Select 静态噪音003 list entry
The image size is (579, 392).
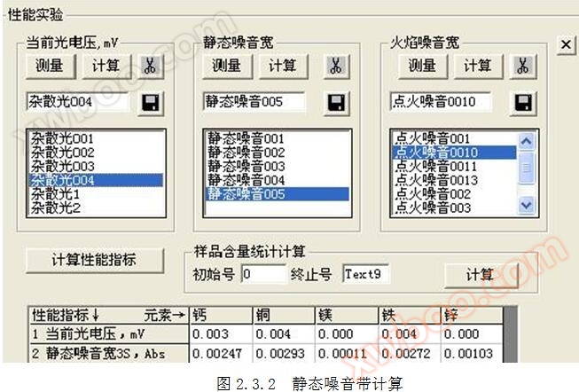[246, 166]
